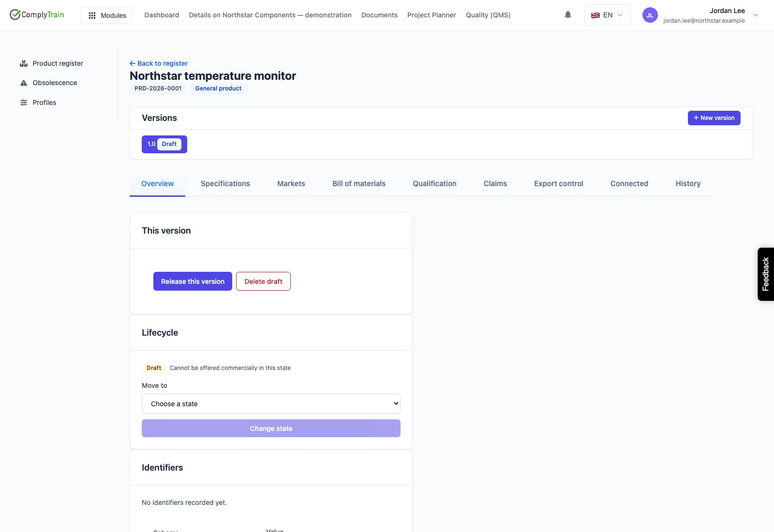
Task: Open Project Planner in the top navigation
Action: (432, 15)
